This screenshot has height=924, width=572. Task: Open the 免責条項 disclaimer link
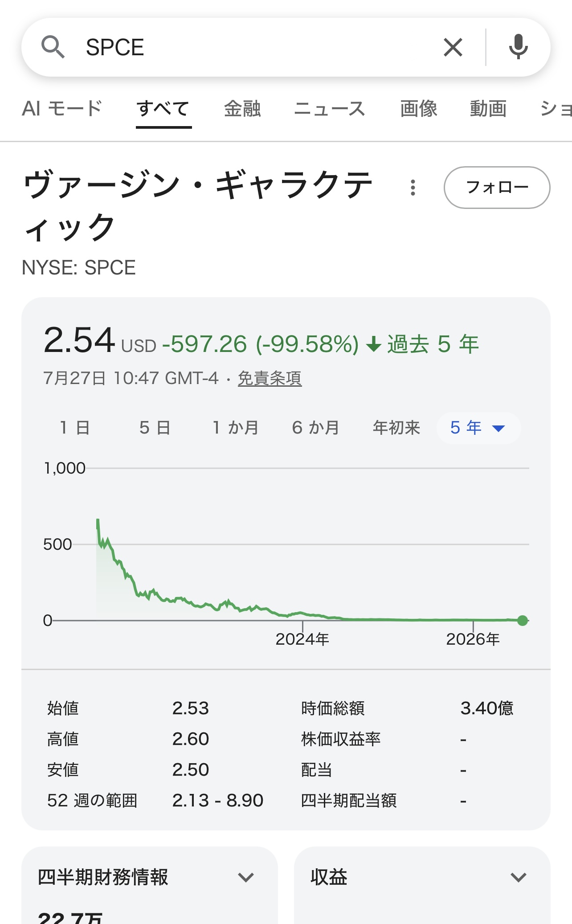tap(270, 378)
